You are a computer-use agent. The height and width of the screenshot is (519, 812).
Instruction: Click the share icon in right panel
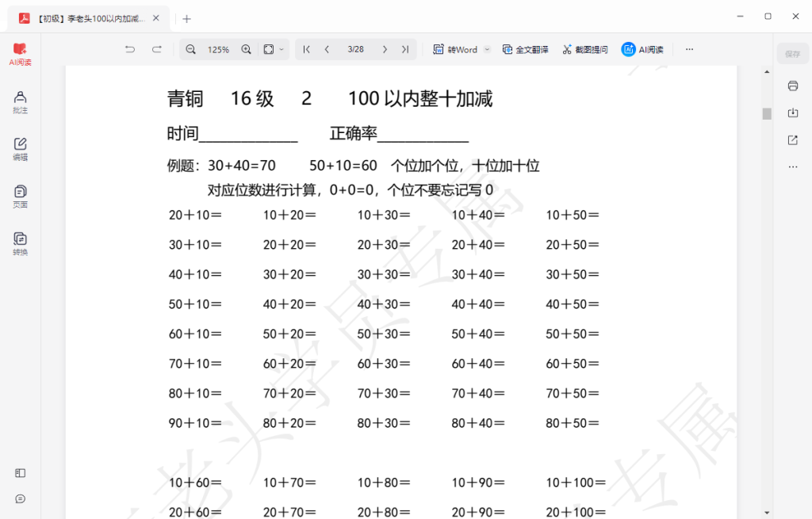click(793, 139)
